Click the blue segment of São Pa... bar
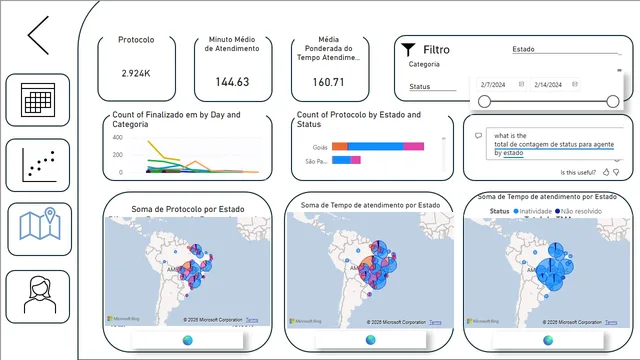This screenshot has width=640, height=360. (x=341, y=160)
